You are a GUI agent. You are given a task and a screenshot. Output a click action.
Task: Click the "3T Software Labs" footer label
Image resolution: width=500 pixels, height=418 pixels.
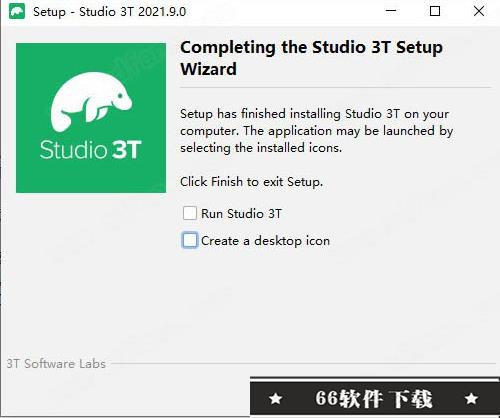click(56, 364)
